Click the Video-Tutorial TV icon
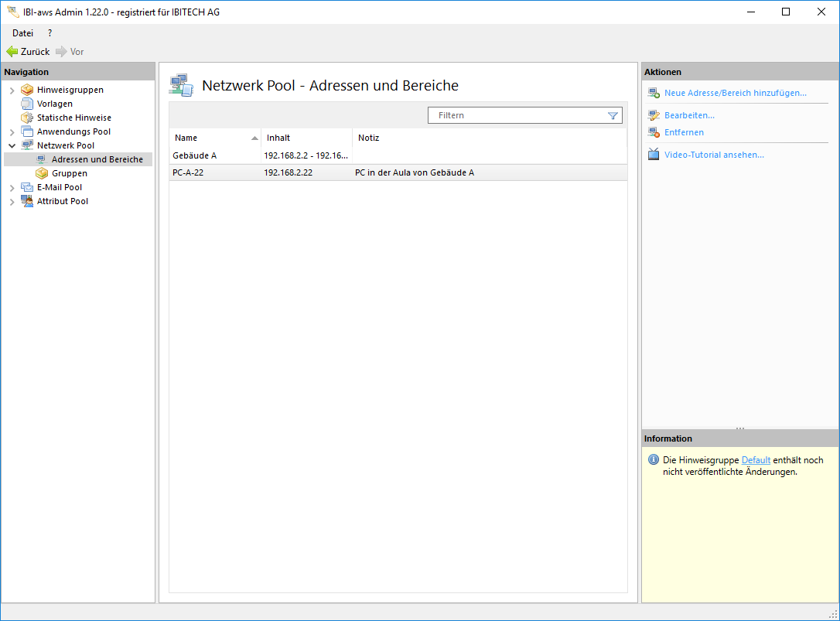Image resolution: width=840 pixels, height=621 pixels. click(x=654, y=155)
